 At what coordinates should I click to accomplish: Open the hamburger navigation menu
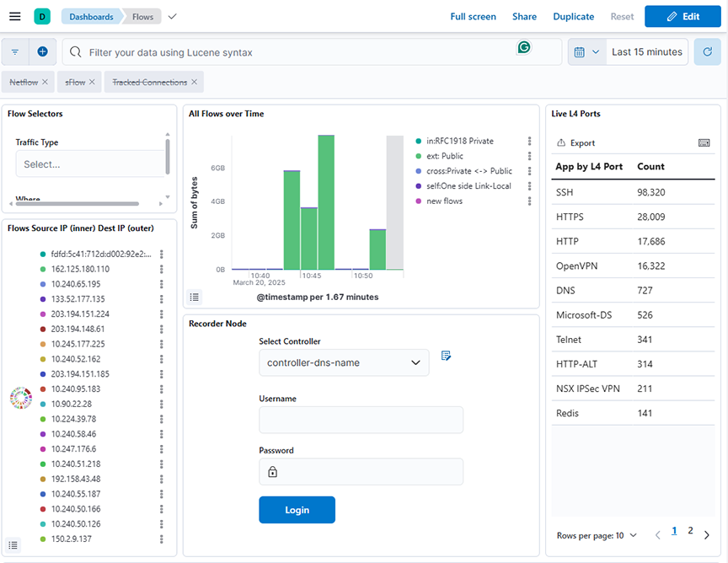click(14, 17)
